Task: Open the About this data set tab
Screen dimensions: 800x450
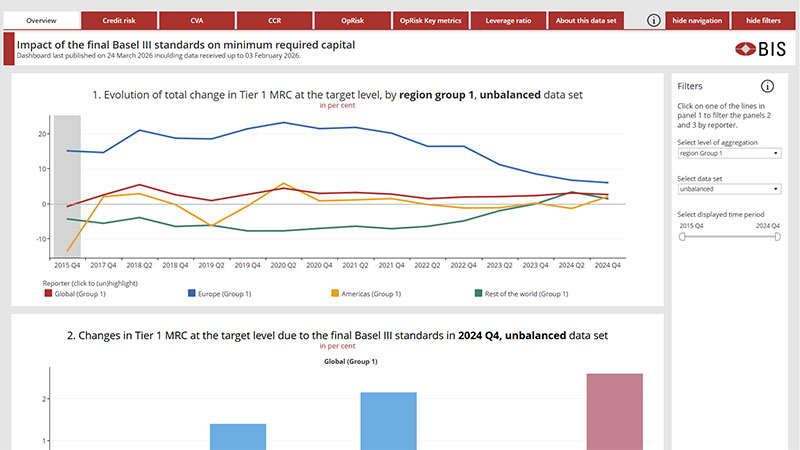Action: pyautogui.click(x=586, y=20)
